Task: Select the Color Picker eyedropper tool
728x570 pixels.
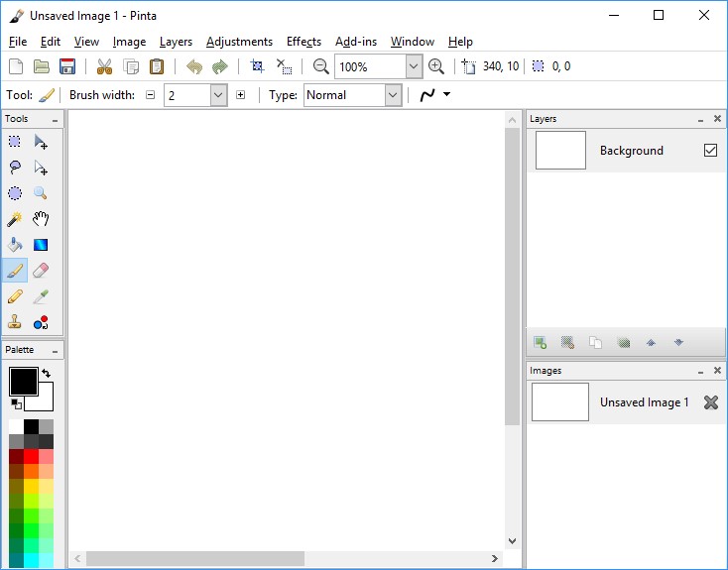Action: click(41, 296)
